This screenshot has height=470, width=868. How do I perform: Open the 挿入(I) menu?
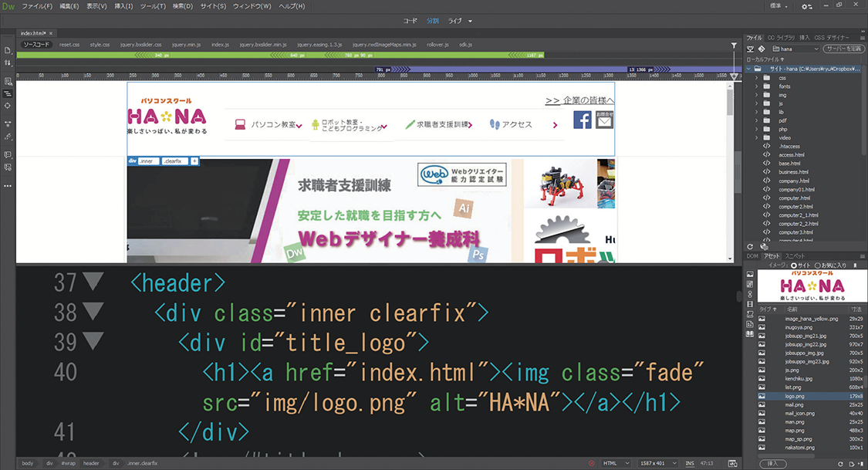(123, 6)
